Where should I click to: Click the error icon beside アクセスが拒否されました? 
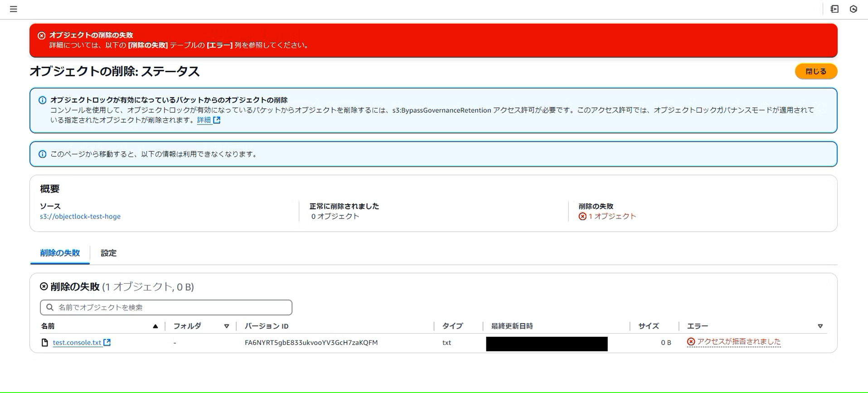(x=691, y=342)
